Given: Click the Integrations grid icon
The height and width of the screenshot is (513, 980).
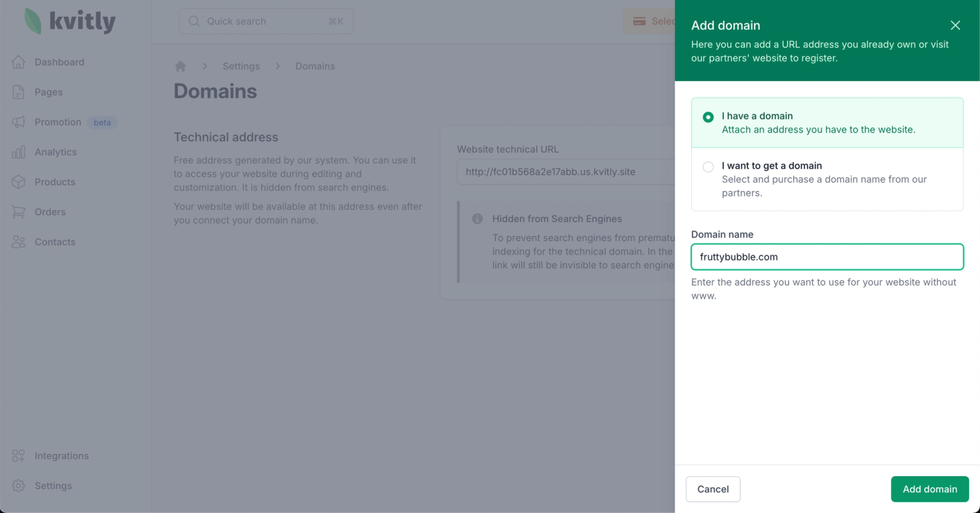Looking at the screenshot, I should point(19,456).
